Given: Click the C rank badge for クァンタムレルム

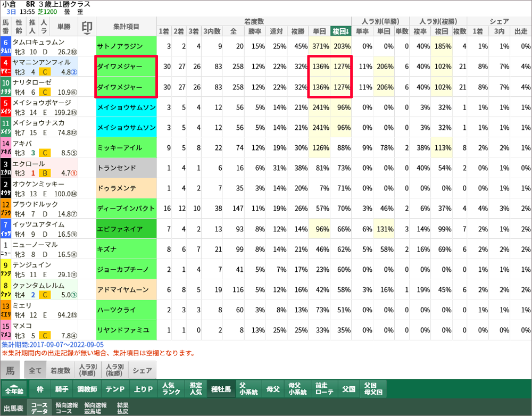Looking at the screenshot, I should coord(45,295).
